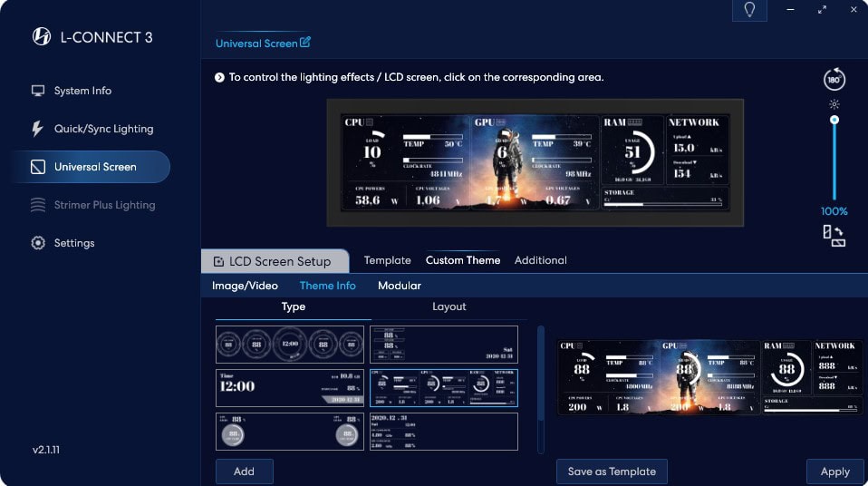Open Settings from the sidebar
The image size is (868, 486).
click(x=73, y=243)
